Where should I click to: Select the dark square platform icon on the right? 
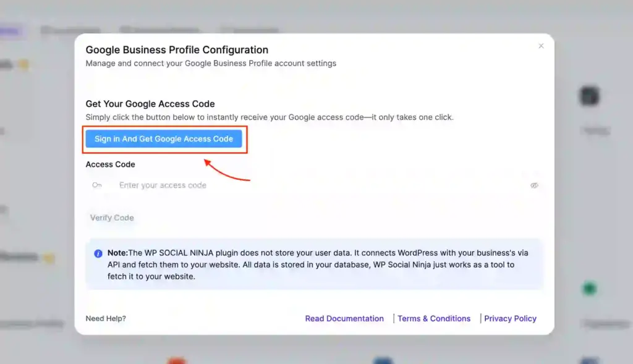[588, 96]
